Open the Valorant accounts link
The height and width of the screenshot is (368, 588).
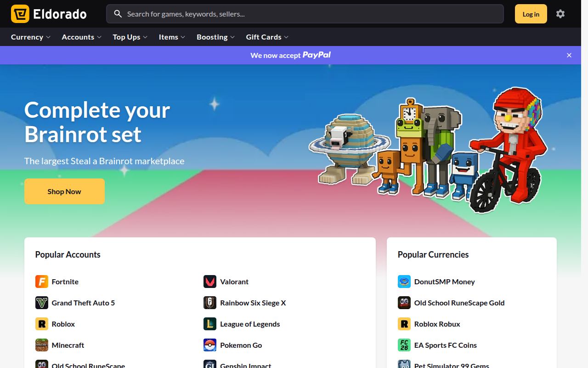tap(234, 282)
